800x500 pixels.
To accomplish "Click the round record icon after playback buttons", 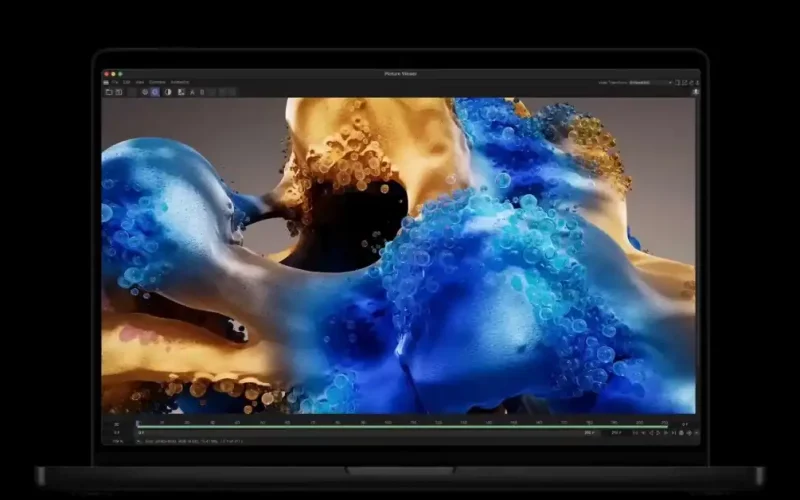I will click(681, 433).
